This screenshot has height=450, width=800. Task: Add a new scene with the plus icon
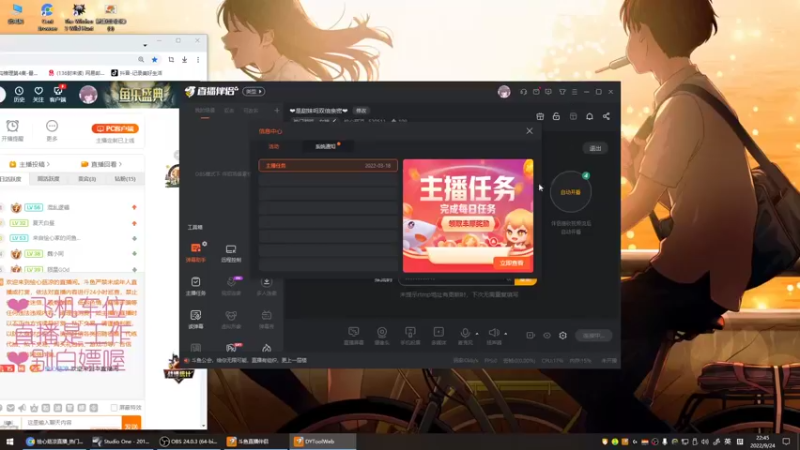click(277, 110)
